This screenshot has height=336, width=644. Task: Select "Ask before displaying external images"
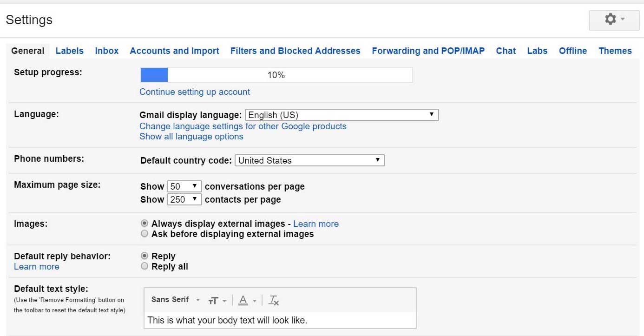coord(145,233)
